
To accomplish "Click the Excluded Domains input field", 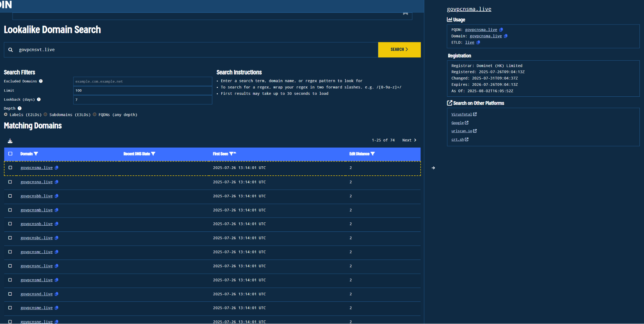I will tap(142, 81).
